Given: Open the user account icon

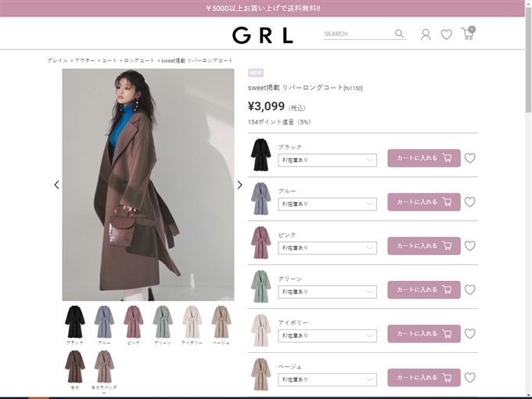Looking at the screenshot, I should pos(426,34).
